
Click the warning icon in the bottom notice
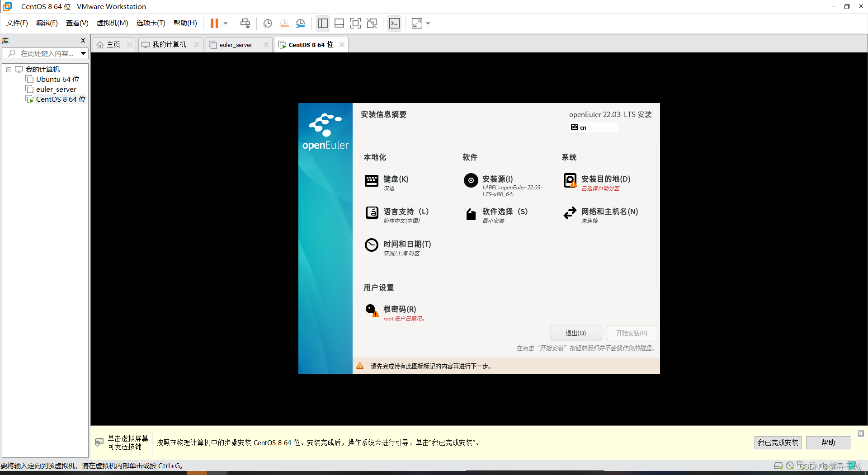pyautogui.click(x=360, y=366)
